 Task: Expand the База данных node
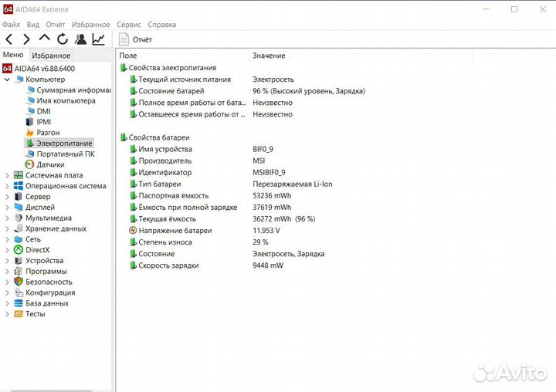coord(7,303)
